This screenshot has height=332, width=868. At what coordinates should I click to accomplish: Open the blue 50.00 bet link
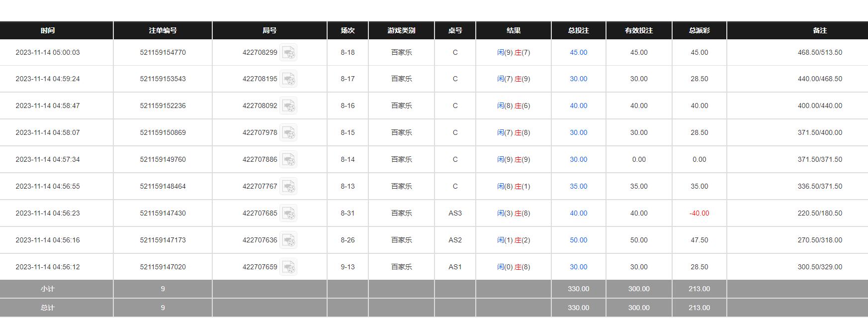[578, 240]
